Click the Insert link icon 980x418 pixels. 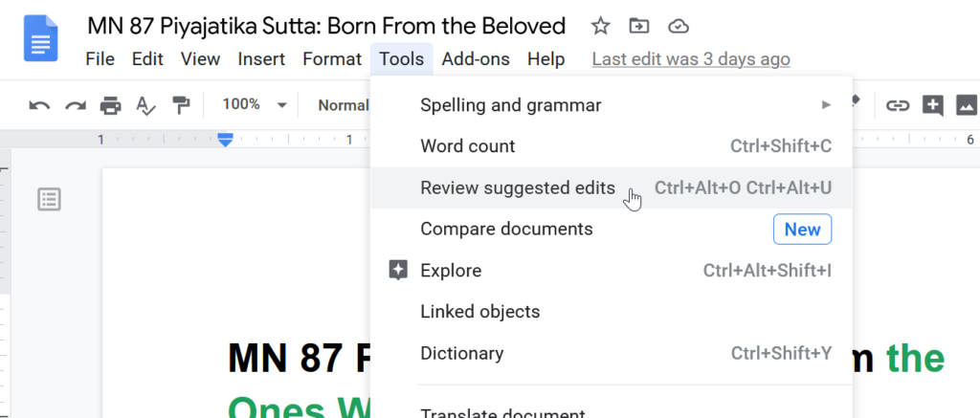click(x=898, y=105)
